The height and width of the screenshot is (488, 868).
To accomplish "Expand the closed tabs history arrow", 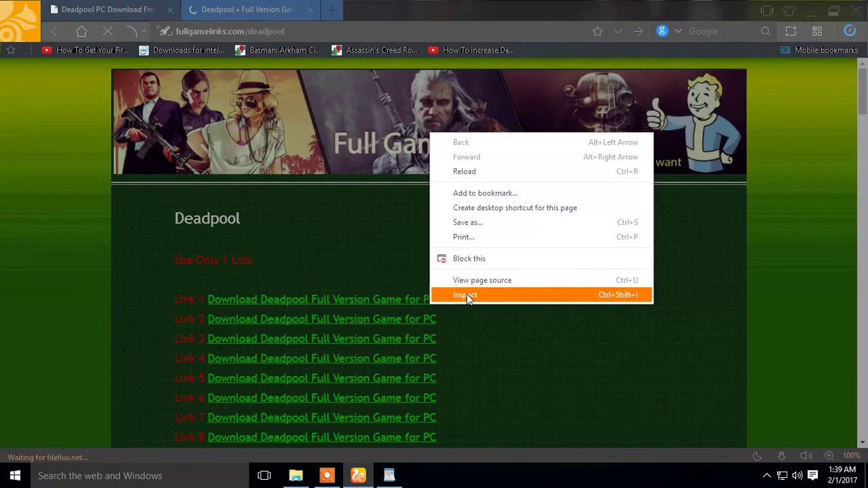I will click(x=143, y=31).
